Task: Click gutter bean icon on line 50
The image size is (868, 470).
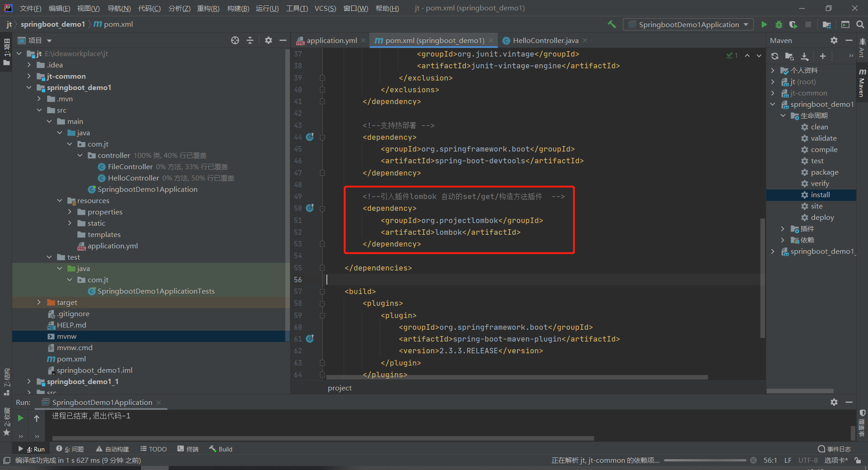Action: pyautogui.click(x=310, y=208)
